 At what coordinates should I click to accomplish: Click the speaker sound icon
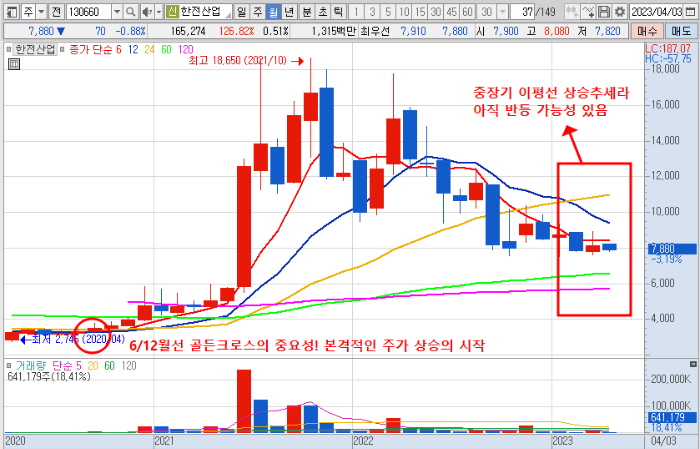(x=146, y=12)
